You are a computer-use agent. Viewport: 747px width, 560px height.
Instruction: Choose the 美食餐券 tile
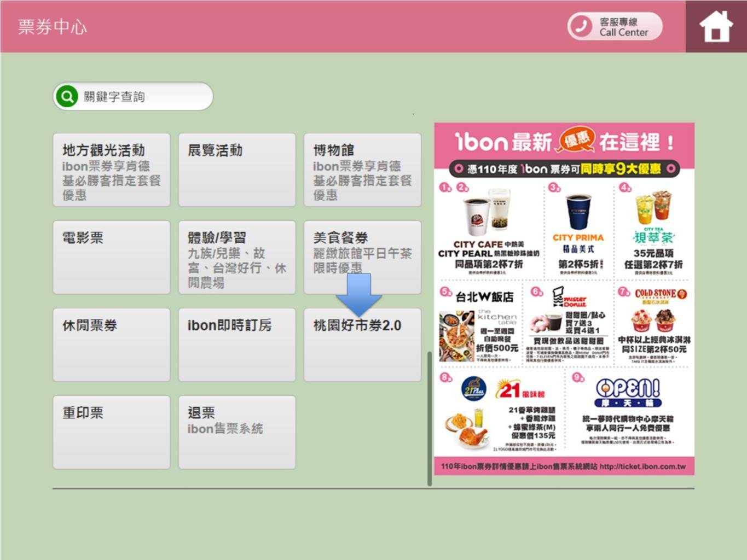point(362,258)
